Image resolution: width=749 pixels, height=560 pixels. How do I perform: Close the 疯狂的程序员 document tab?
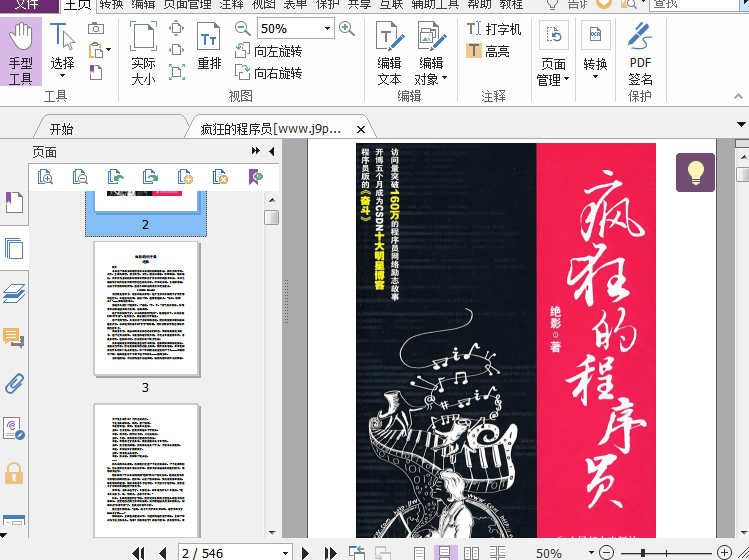coord(361,129)
